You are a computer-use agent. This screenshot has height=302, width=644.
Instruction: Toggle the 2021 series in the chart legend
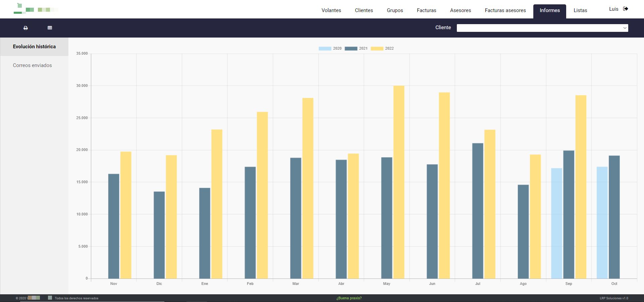[x=356, y=49]
